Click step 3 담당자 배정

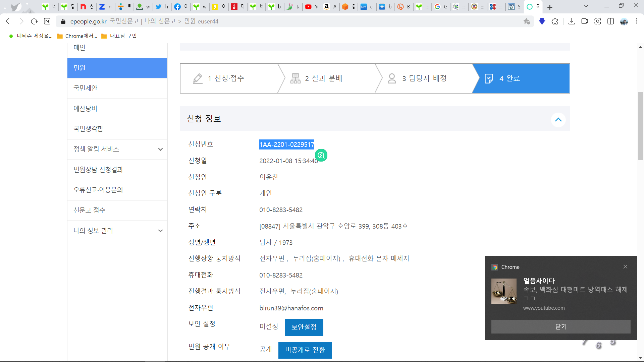pos(424,78)
